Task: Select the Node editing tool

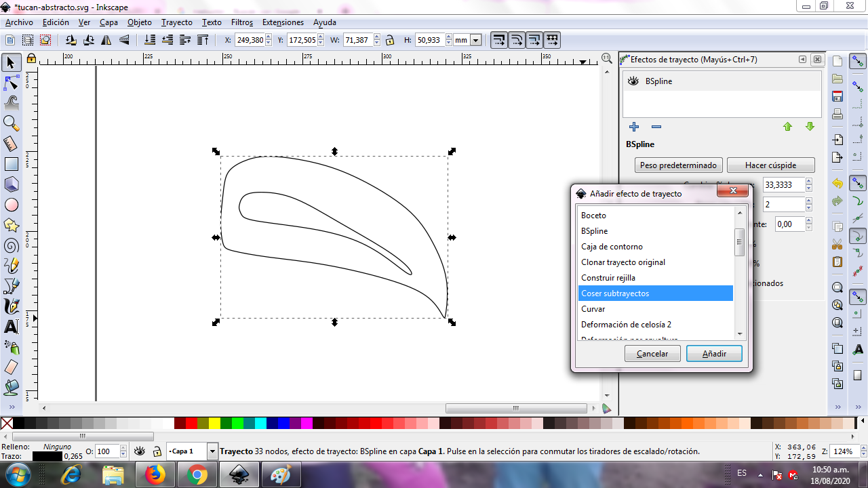Action: point(11,83)
